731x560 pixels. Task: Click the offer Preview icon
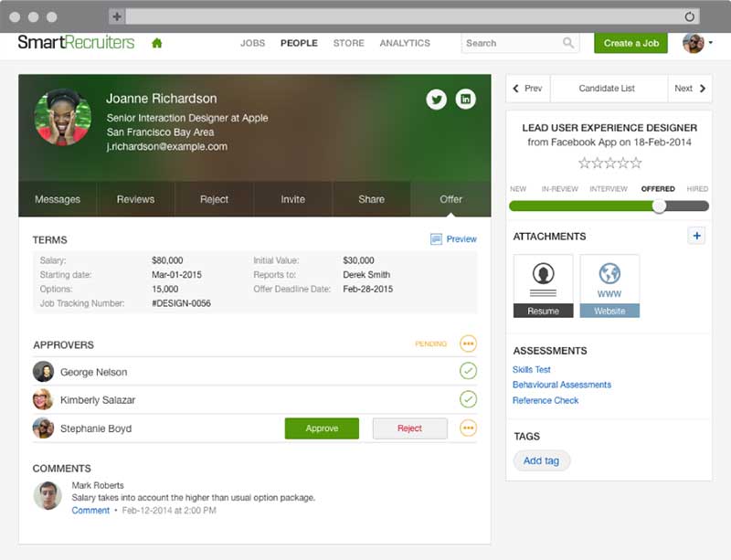coord(436,239)
